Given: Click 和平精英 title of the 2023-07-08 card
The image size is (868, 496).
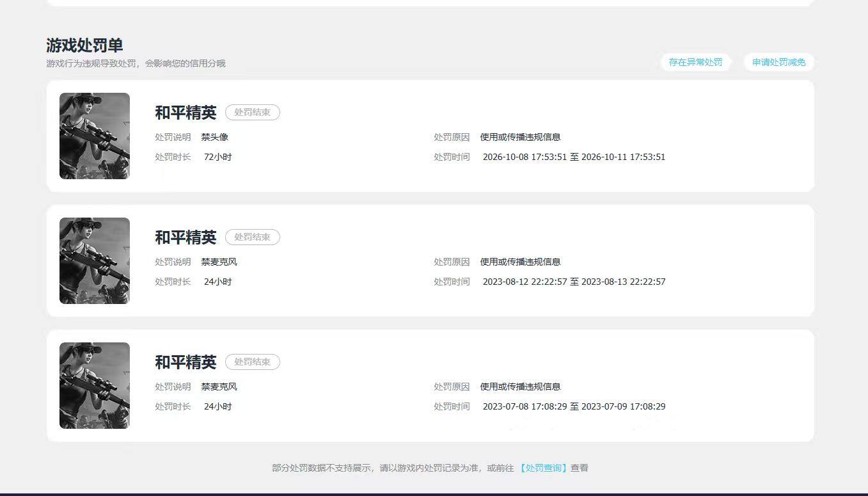Looking at the screenshot, I should pos(185,362).
